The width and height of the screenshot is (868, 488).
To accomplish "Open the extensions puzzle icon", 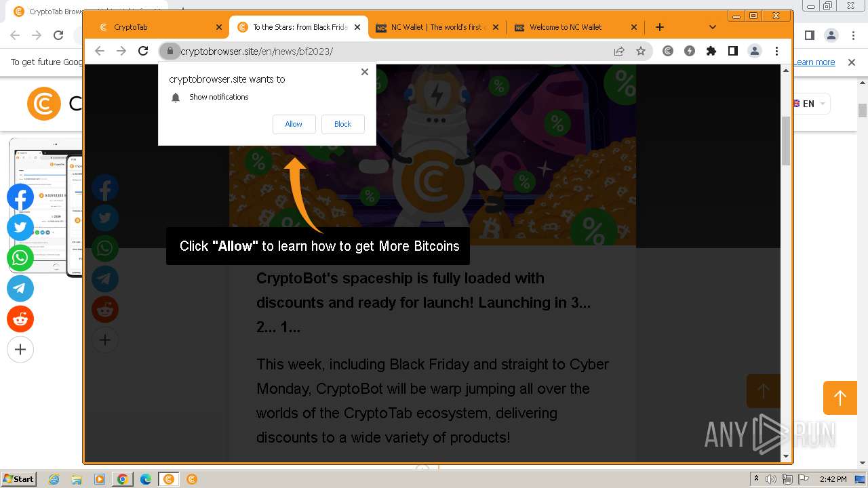I will tap(711, 51).
